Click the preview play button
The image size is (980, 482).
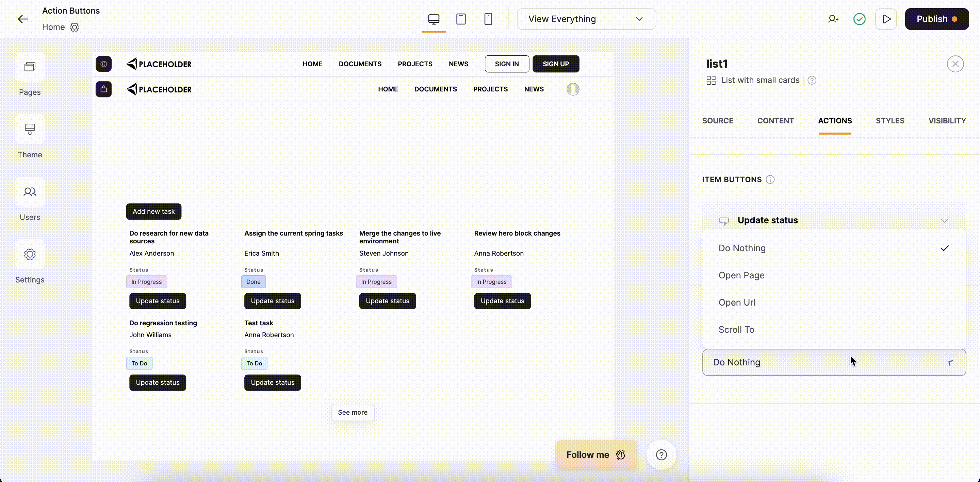(886, 19)
